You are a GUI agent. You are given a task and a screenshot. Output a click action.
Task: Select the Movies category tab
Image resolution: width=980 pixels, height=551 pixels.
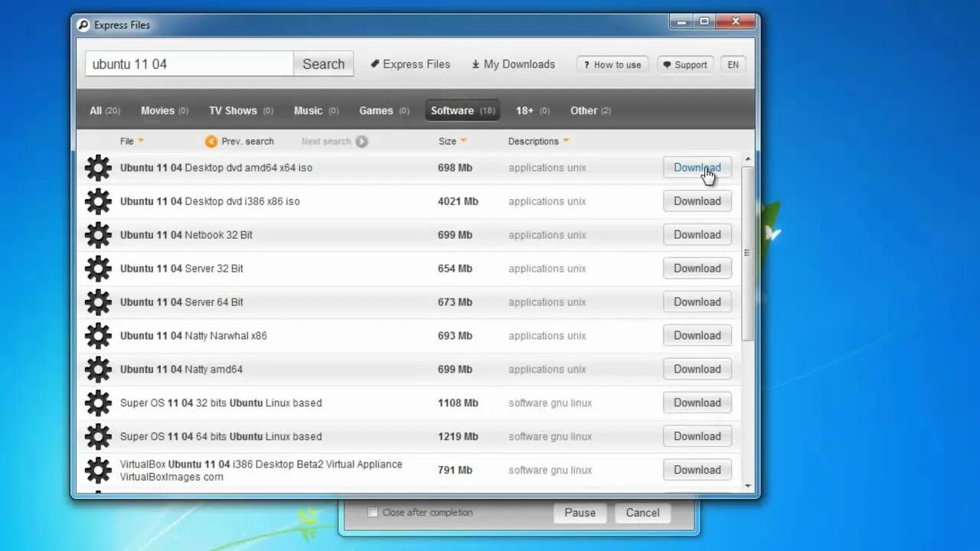(165, 111)
